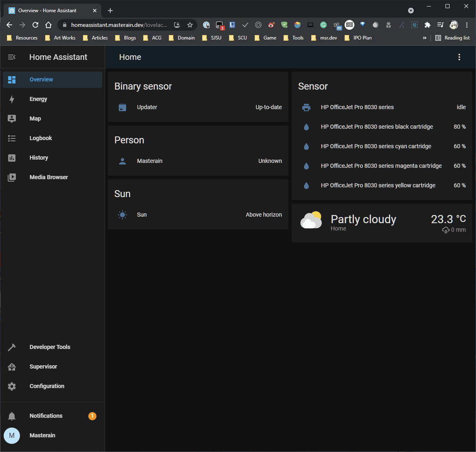Open the Partly cloudy weather card

tap(382, 223)
